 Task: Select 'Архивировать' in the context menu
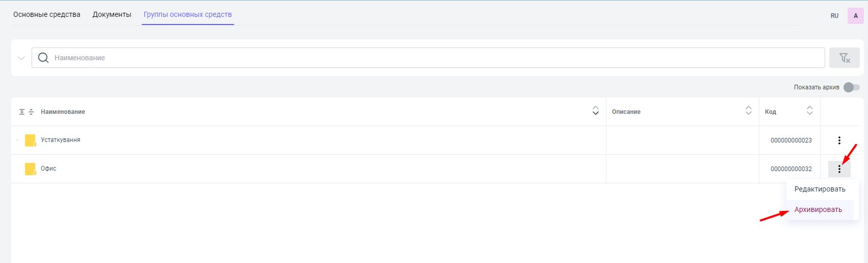point(818,210)
